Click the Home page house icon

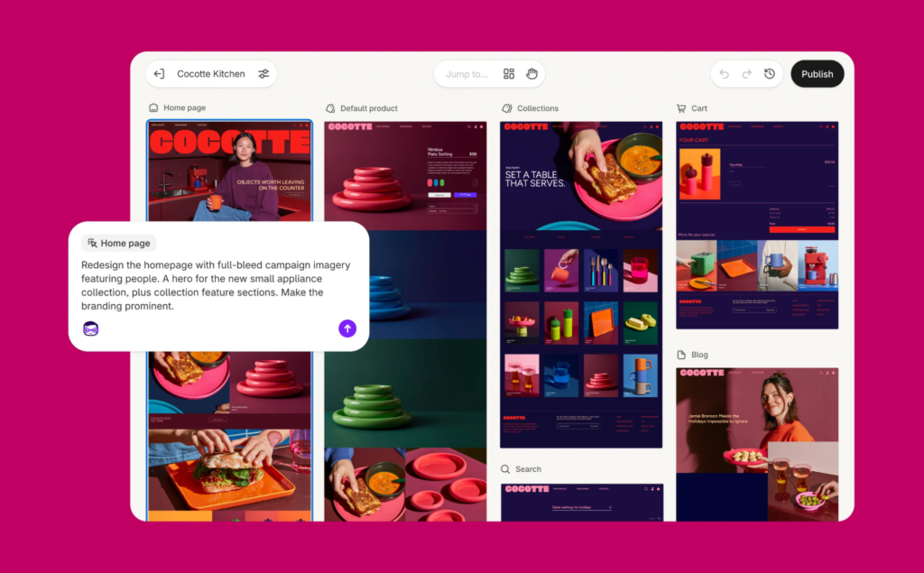click(x=153, y=108)
